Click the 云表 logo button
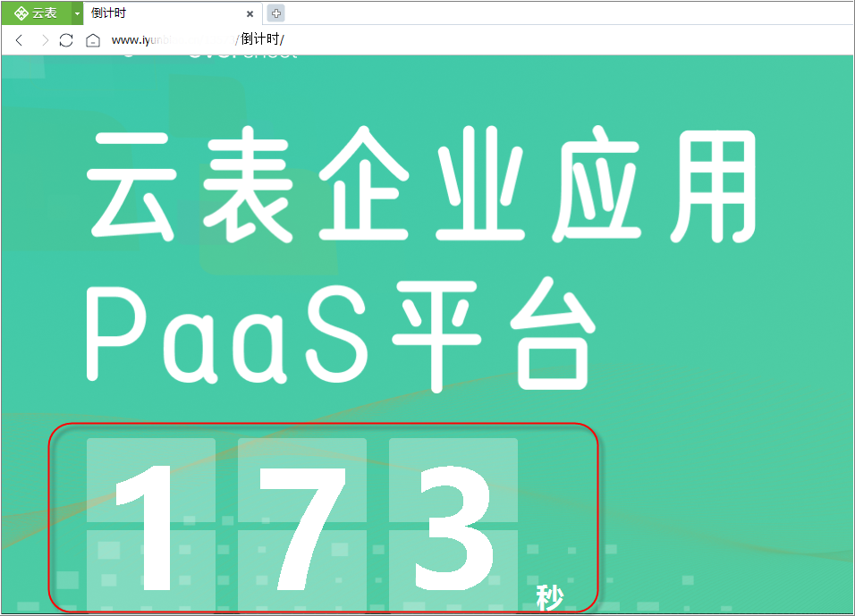Image resolution: width=855 pixels, height=616 pixels. [x=36, y=13]
